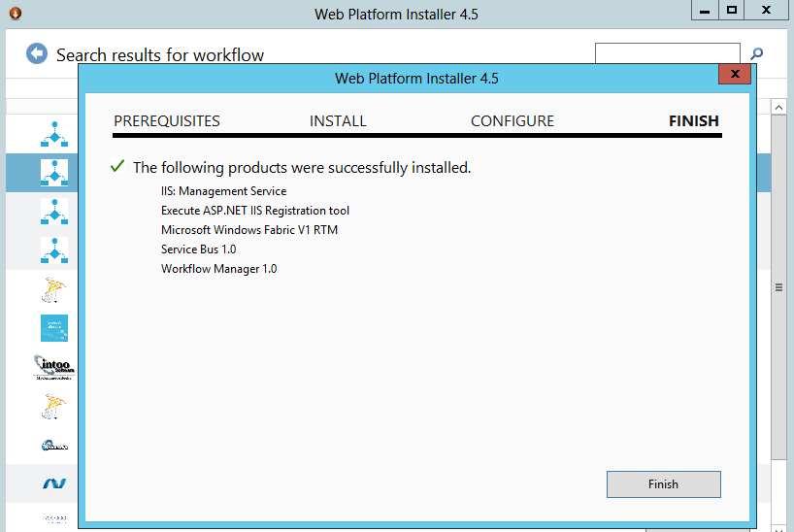Close the main Web Platform Installer window
This screenshot has width=794, height=532.
(766, 10)
